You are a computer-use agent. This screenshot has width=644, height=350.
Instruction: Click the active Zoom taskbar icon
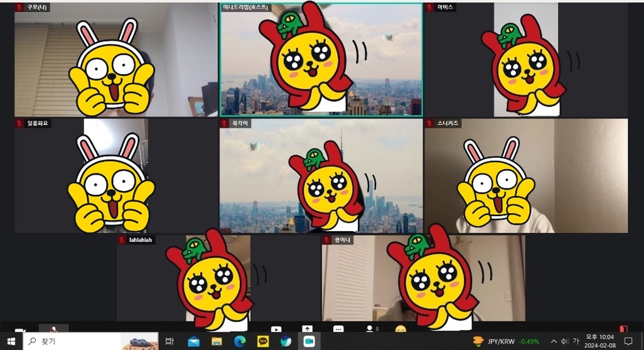tap(309, 341)
